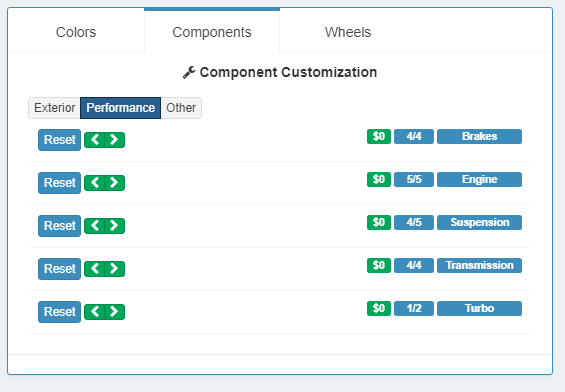Click the $0 price badge for Brakes
Viewport: 565px width, 392px height.
pos(379,137)
